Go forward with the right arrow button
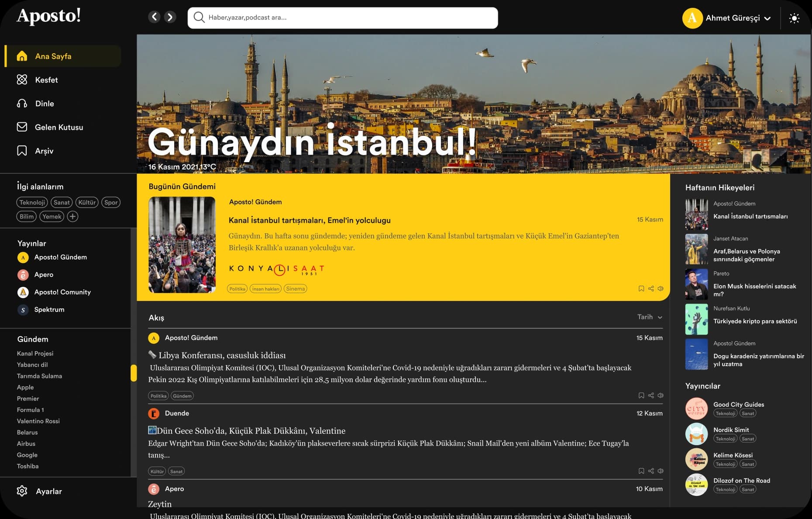This screenshot has height=519, width=812. pos(170,17)
